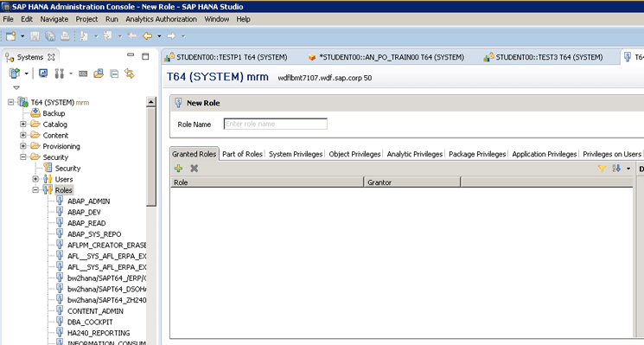Image resolution: width=644 pixels, height=345 pixels.
Task: Open the tools icon dropdown arrow
Action: point(71,74)
